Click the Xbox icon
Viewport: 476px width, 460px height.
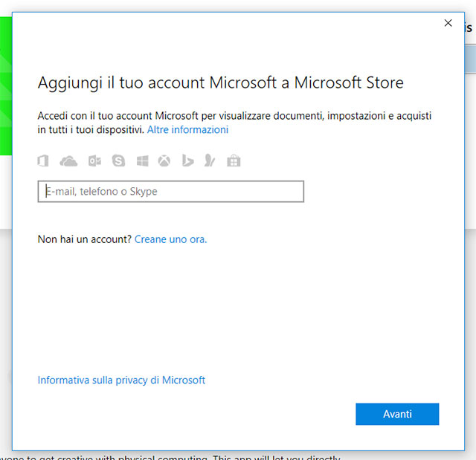[x=164, y=161]
